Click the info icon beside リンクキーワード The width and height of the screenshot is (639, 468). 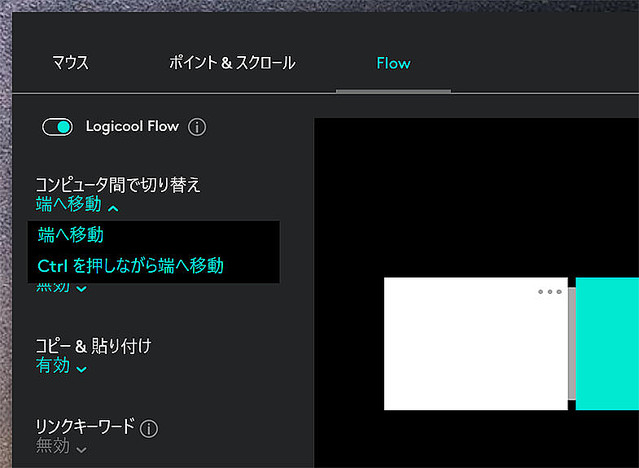[149, 428]
